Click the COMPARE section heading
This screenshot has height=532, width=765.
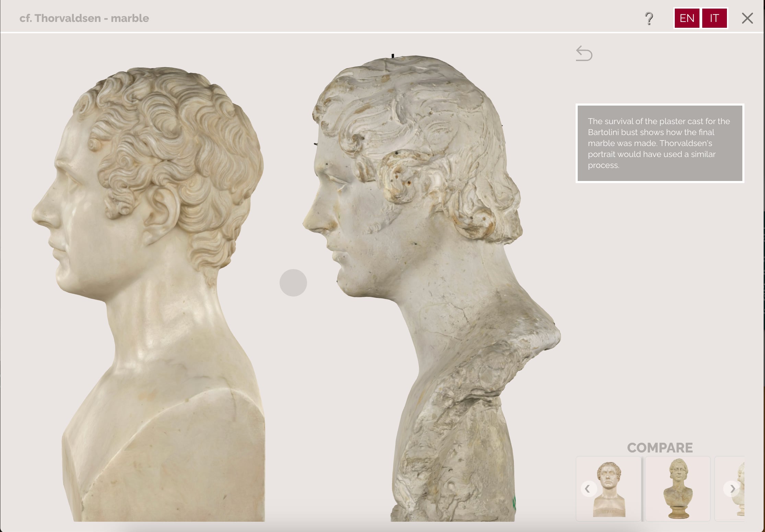click(x=660, y=448)
